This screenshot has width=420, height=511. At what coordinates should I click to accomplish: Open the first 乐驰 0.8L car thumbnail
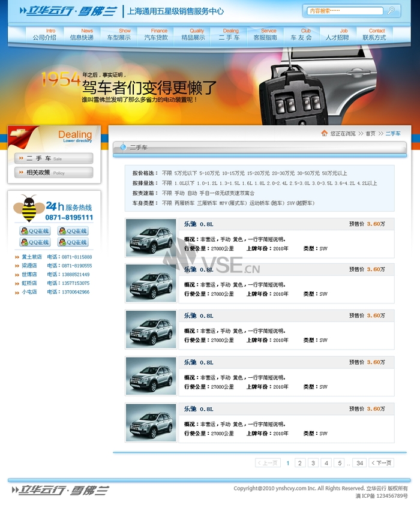click(151, 238)
